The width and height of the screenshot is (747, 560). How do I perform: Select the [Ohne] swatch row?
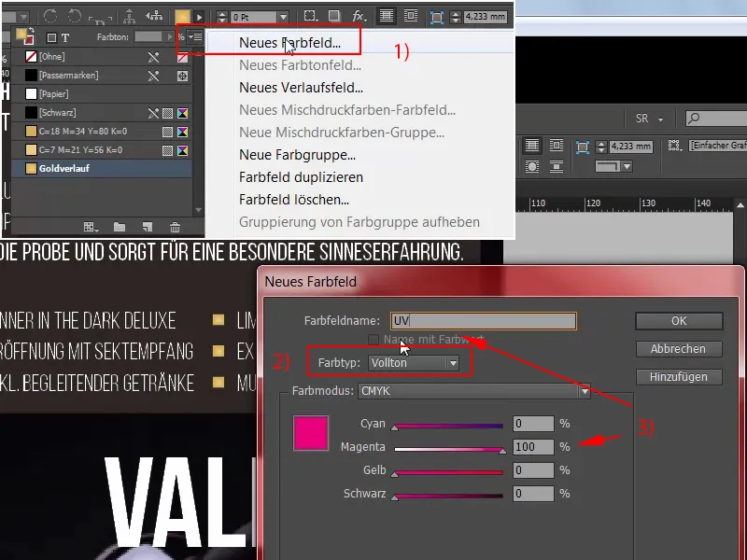tap(102, 57)
